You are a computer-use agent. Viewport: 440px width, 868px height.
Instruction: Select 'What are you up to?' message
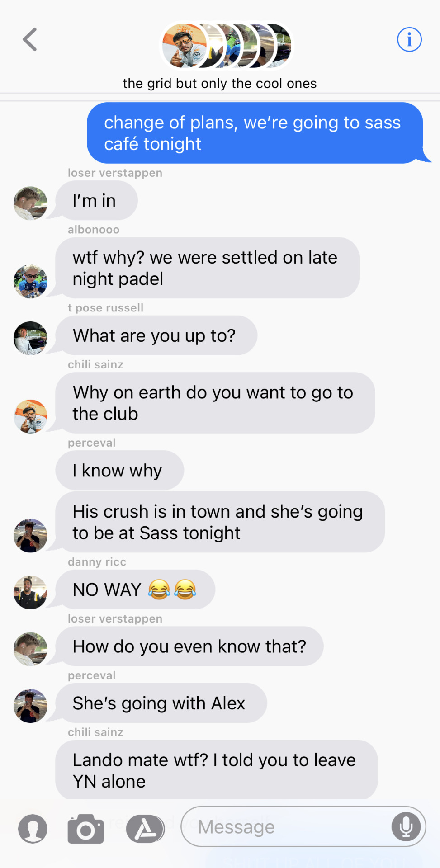tap(156, 335)
